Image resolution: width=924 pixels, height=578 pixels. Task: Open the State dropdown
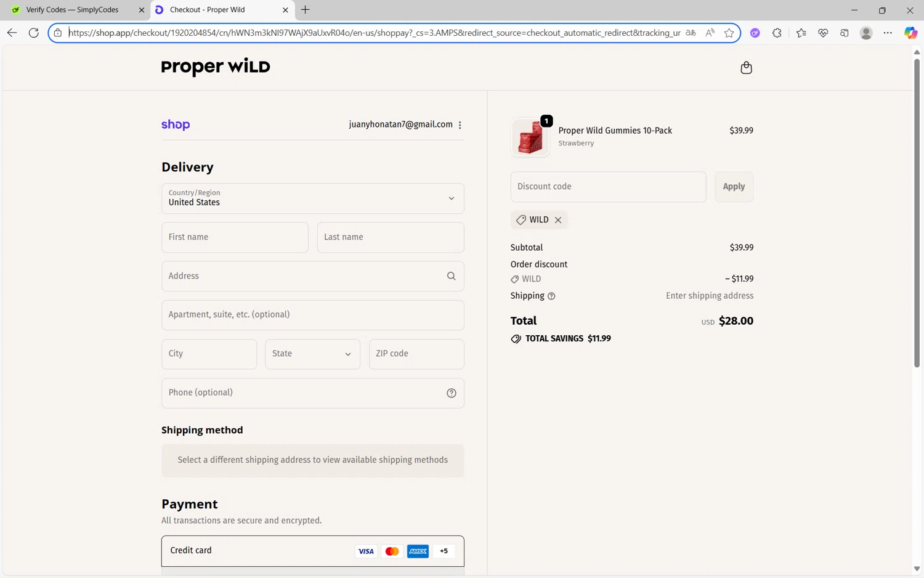pyautogui.click(x=312, y=354)
